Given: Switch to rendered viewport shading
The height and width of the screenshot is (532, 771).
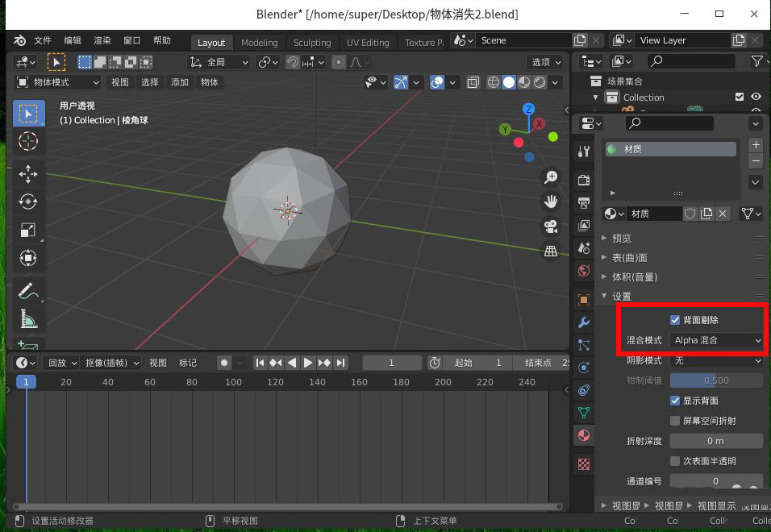Looking at the screenshot, I should coord(540,82).
